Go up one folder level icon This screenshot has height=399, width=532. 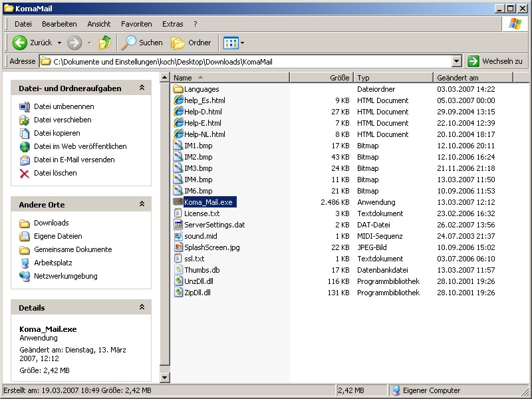pyautogui.click(x=105, y=43)
